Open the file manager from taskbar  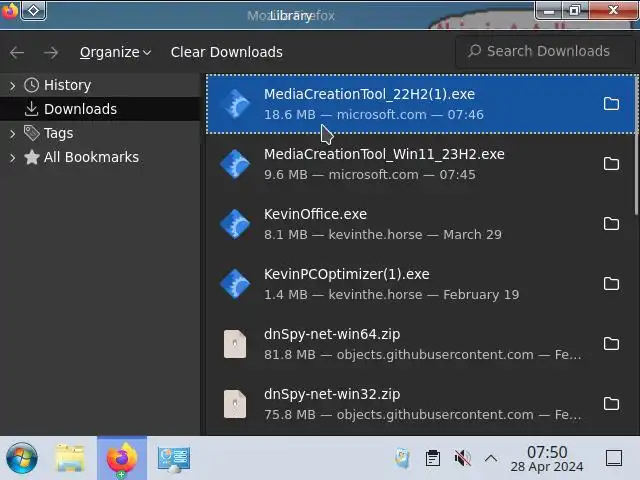(70, 458)
